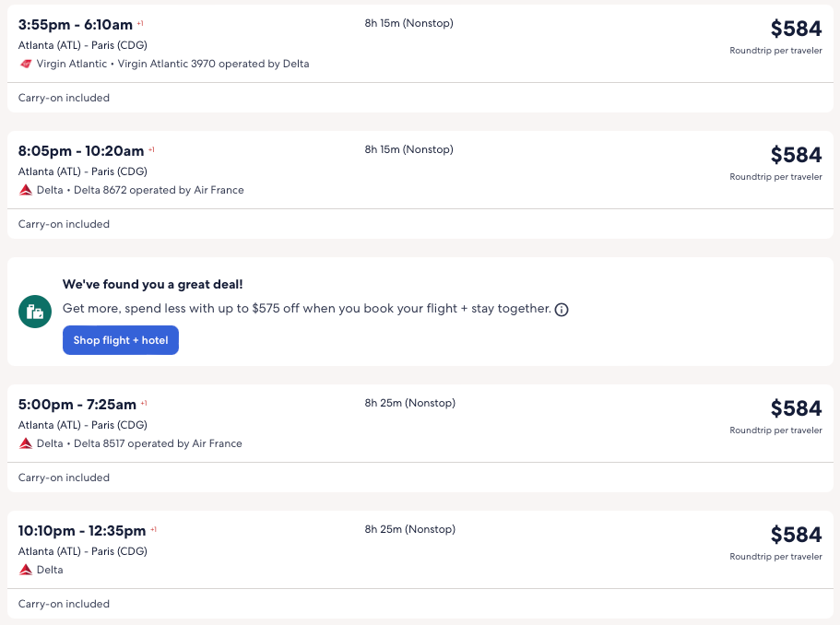Select the 10:10pm - 12:35pm Delta flight
This screenshot has height=625, width=840.
click(x=82, y=531)
